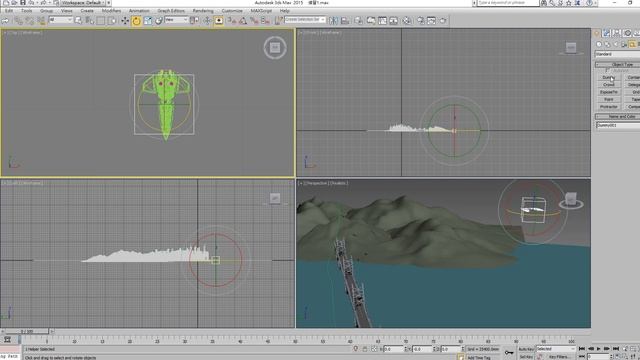Select the Select and Move tool
The height and width of the screenshot is (360, 640).
pyautogui.click(x=125, y=20)
